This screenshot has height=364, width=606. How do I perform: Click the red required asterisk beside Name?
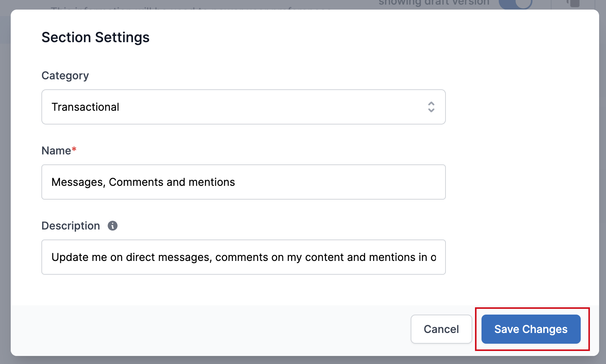(x=74, y=149)
